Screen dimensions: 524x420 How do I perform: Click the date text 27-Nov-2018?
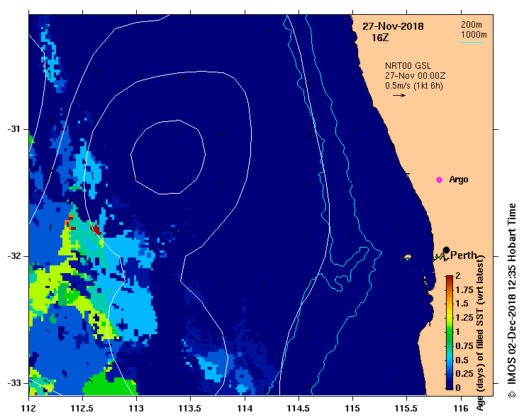click(x=393, y=26)
